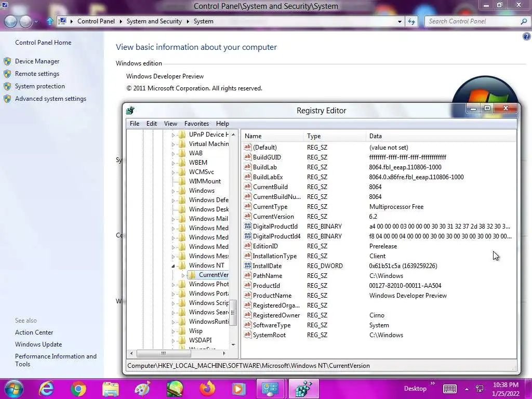Click the Registry Editor title bar icon
This screenshot has width=532, height=399.
[x=130, y=110]
